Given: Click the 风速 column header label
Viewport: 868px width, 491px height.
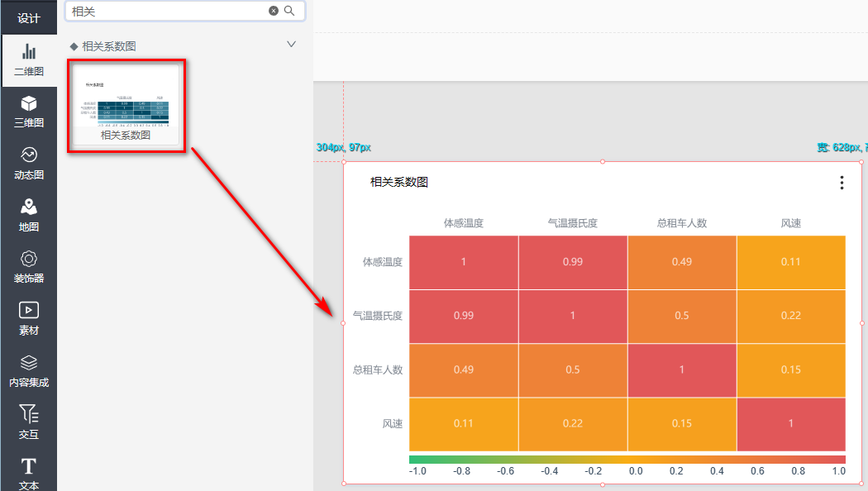Looking at the screenshot, I should [790, 223].
